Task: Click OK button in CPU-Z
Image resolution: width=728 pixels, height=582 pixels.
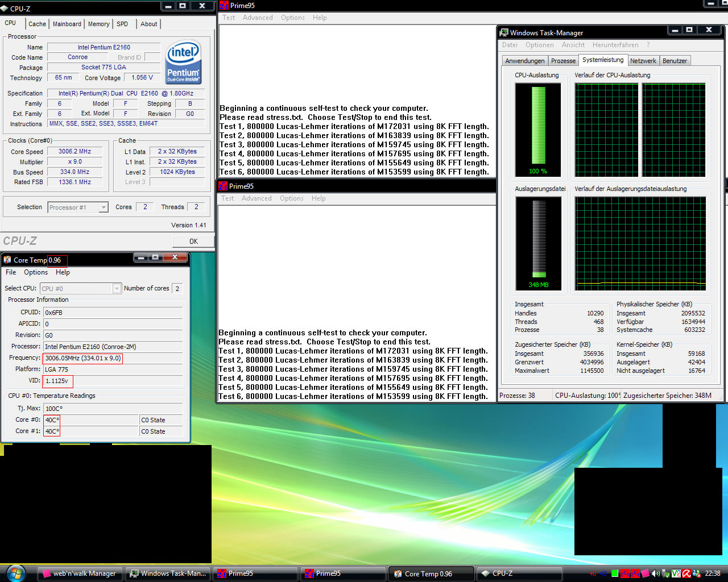Action: 193,241
